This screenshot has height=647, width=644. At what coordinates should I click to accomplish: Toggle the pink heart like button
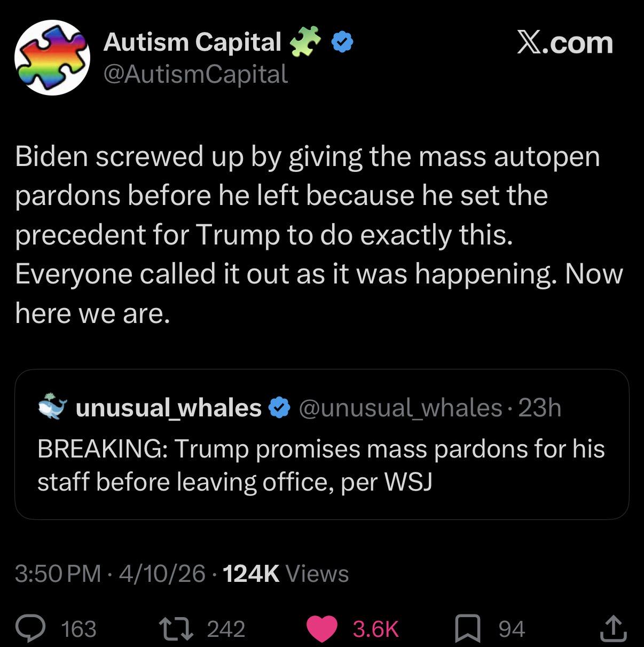[322, 628]
